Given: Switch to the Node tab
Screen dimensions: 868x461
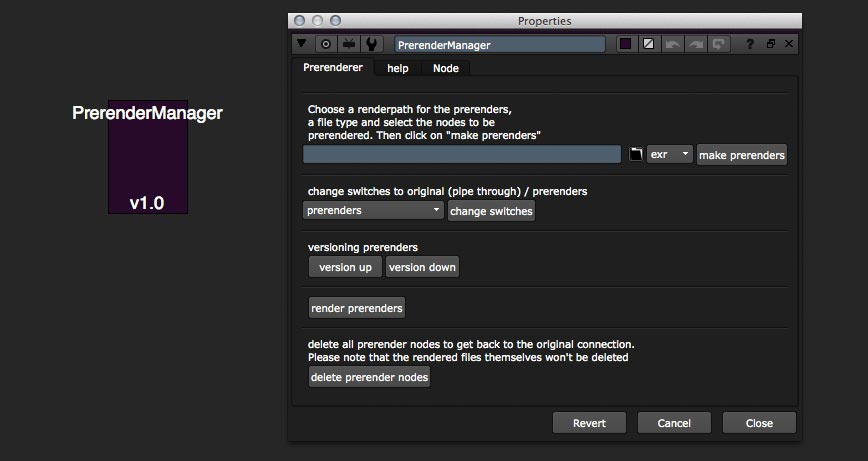Looking at the screenshot, I should tap(445, 68).
